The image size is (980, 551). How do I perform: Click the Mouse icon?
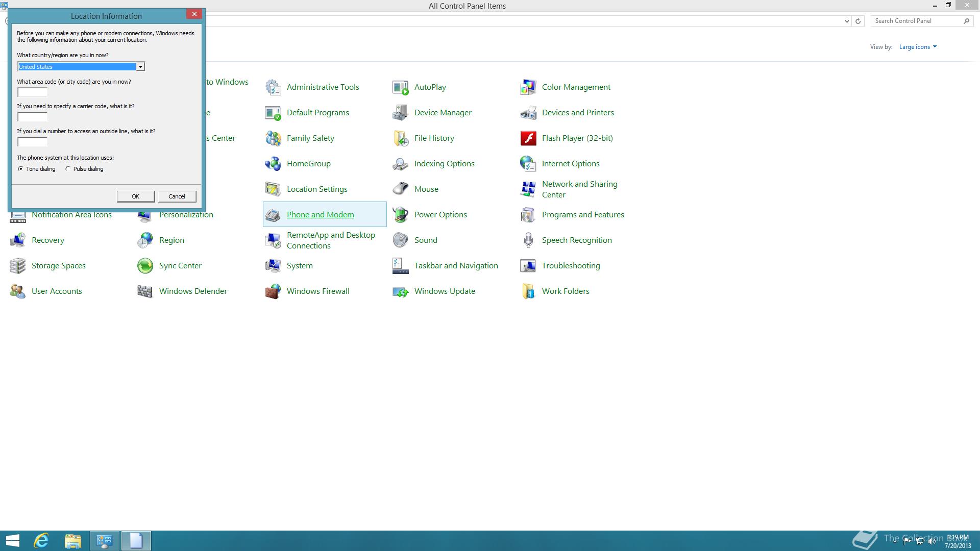click(401, 189)
